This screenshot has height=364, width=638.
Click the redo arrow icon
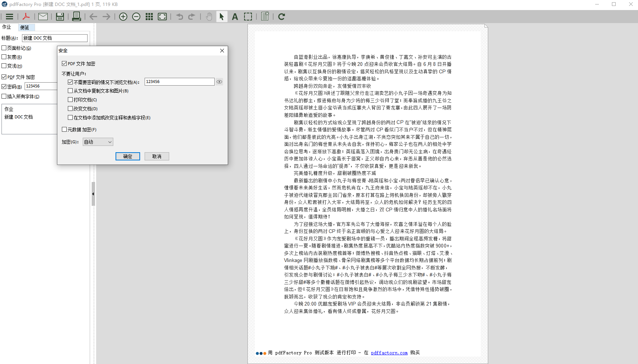[x=192, y=17]
